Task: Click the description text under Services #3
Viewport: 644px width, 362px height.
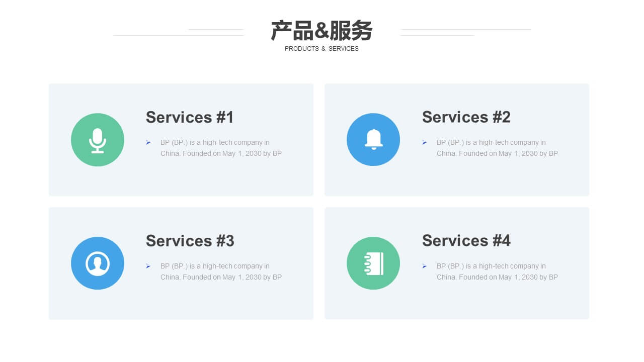Action: coord(221,271)
